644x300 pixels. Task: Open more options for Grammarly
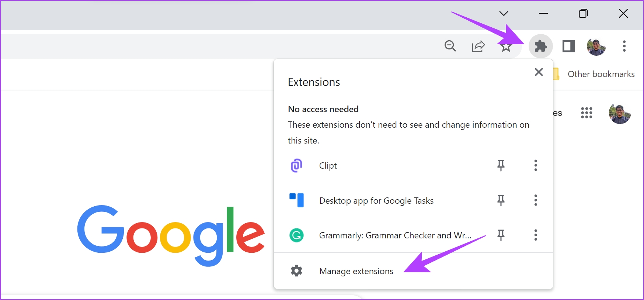(536, 235)
